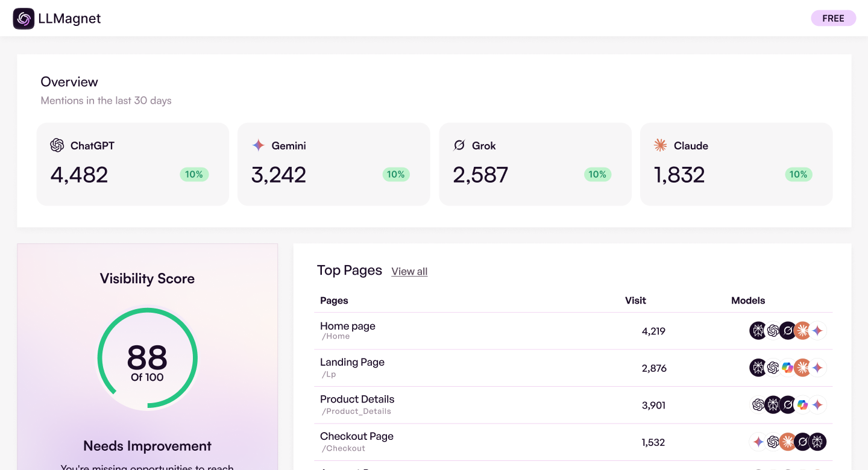
Task: Select the Home page row
Action: pyautogui.click(x=348, y=326)
